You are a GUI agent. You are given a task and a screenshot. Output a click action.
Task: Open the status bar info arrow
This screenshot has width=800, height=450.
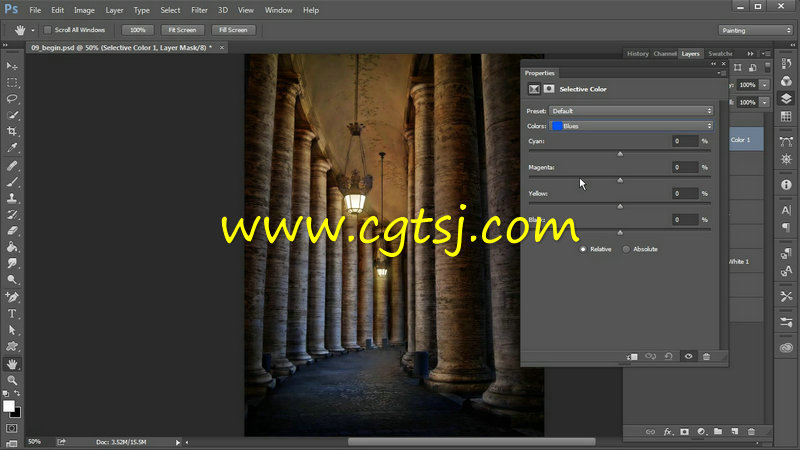(x=178, y=442)
